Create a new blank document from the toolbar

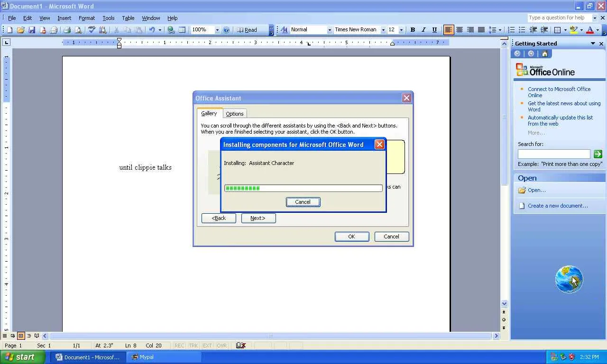pyautogui.click(x=9, y=30)
